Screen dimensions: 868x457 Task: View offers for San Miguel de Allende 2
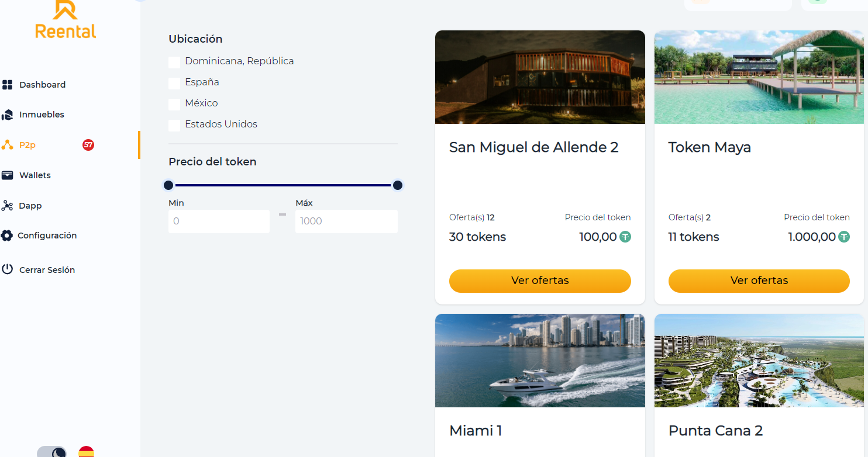pos(540,281)
